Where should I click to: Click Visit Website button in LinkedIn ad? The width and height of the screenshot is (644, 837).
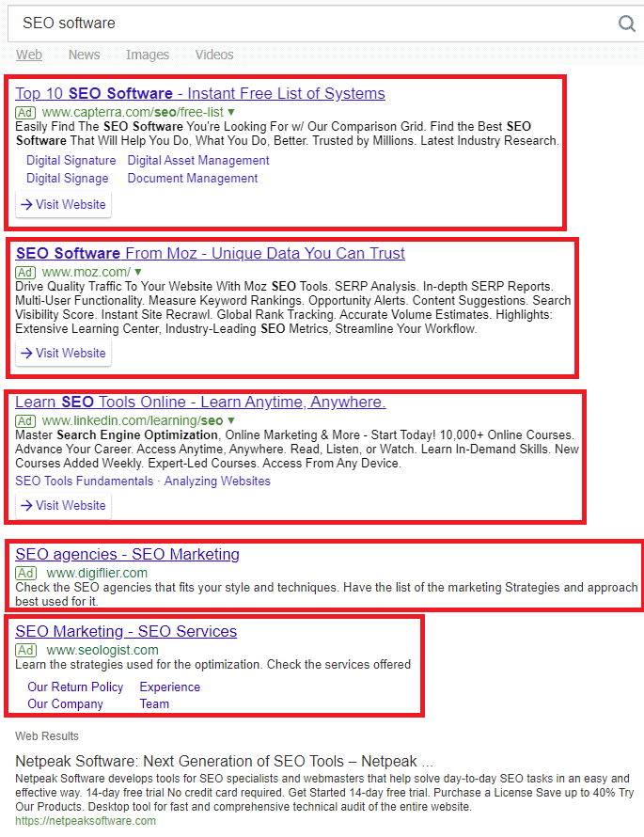click(64, 506)
